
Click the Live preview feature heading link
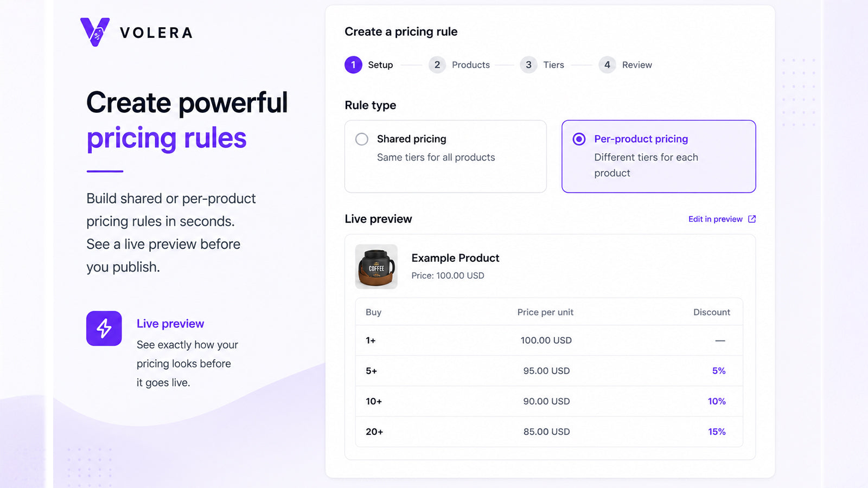170,324
